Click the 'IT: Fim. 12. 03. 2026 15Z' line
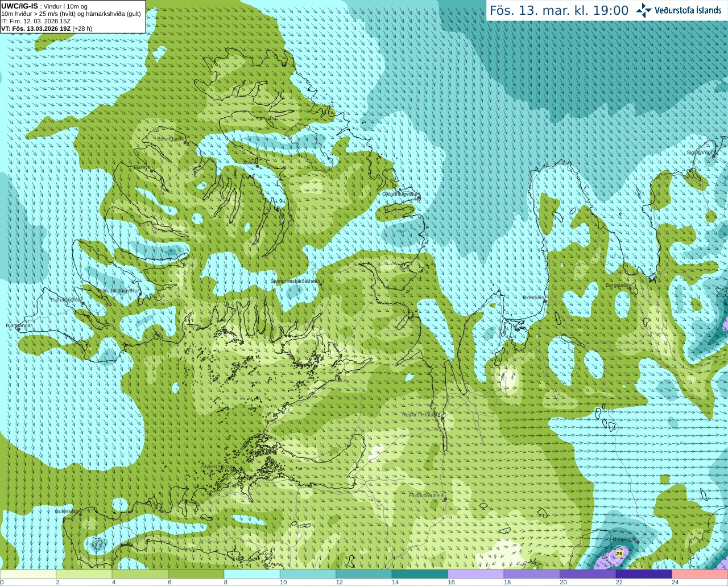 [36, 21]
